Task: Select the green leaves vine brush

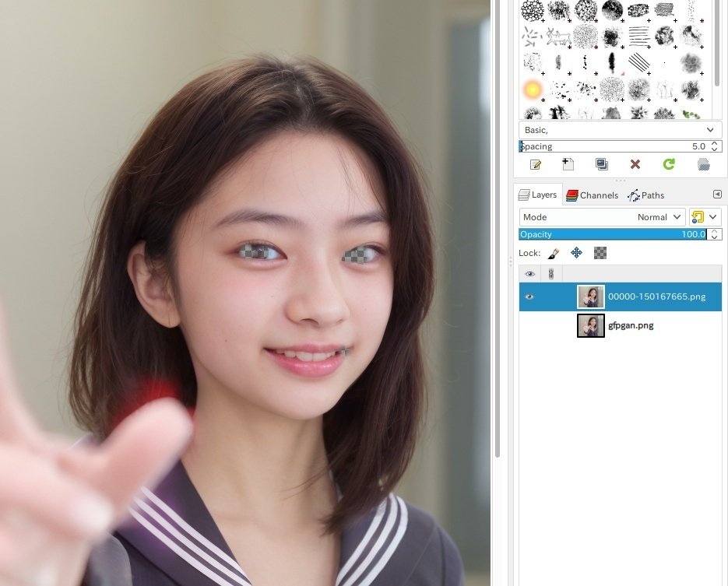Action: point(691,114)
